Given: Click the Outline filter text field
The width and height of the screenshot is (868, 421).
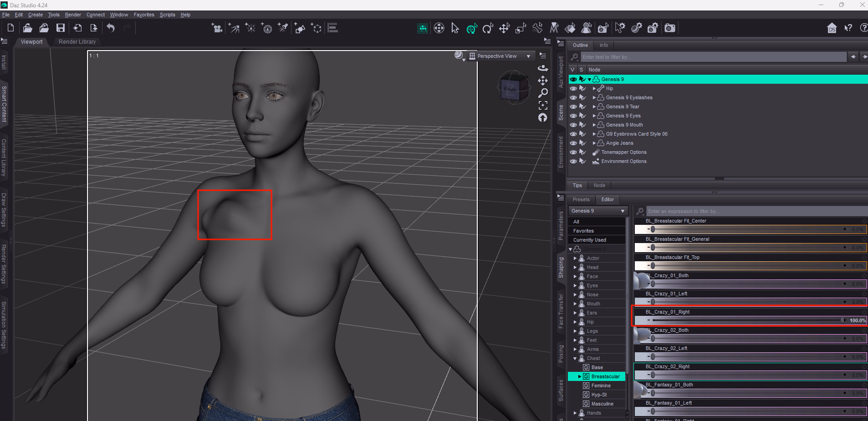Looking at the screenshot, I should point(713,57).
